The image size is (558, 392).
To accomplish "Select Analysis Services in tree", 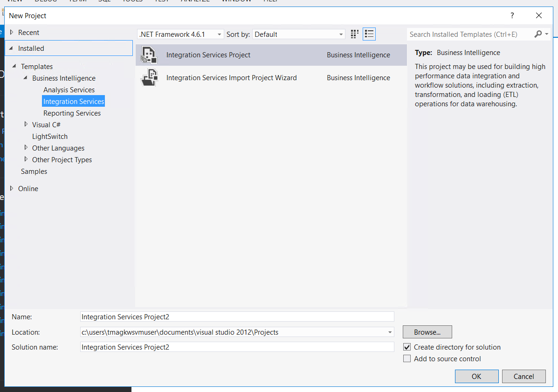I will point(69,90).
